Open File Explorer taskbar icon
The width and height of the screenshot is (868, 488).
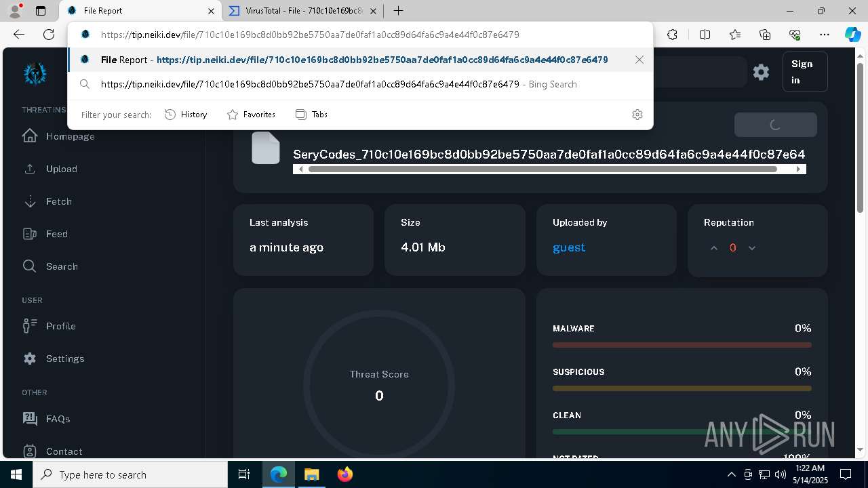coord(311,474)
